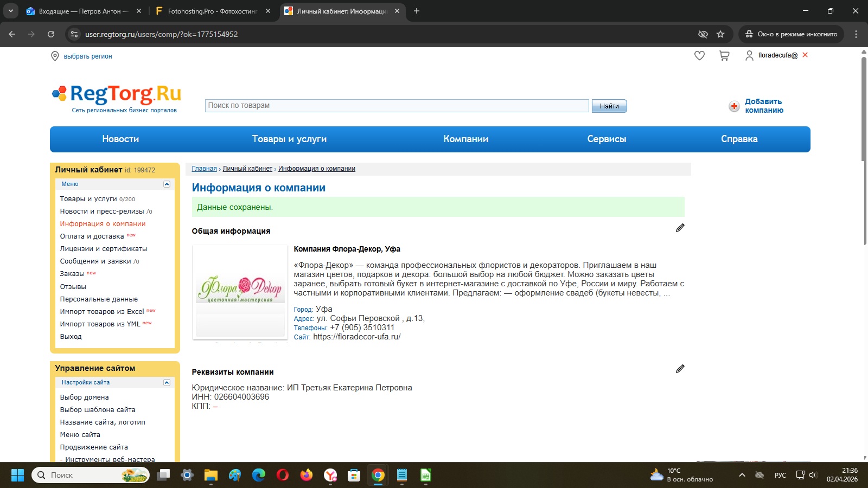
Task: Open Отзывы in sidebar menu
Action: click(73, 287)
